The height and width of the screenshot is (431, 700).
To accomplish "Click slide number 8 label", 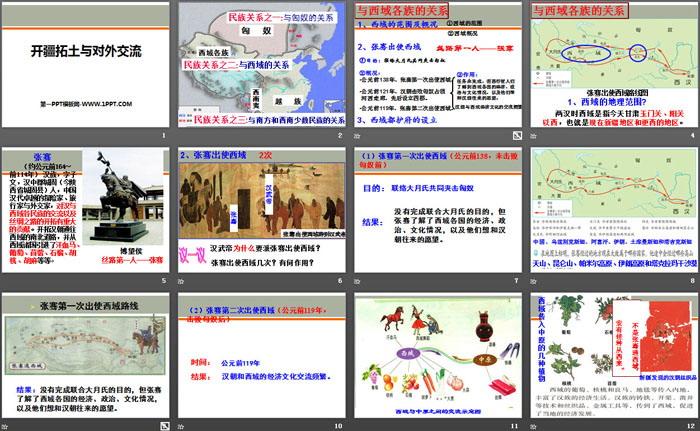I will [692, 280].
